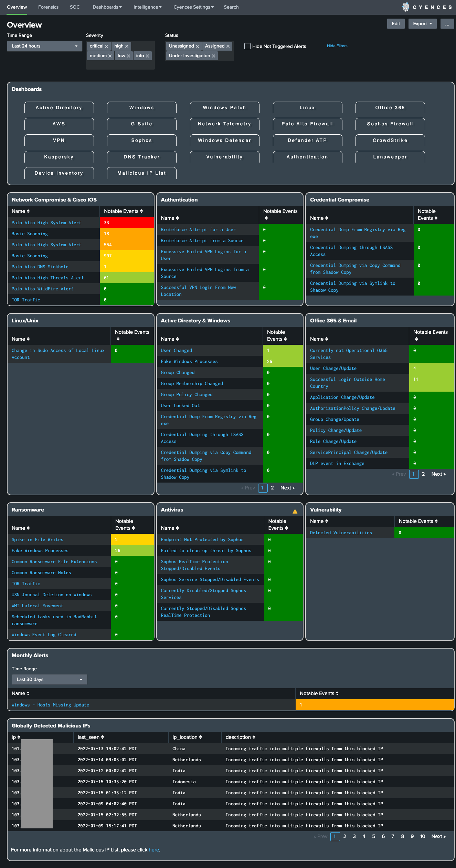Viewport: 456px width, 868px height.
Task: Open the DNS Tracker dashboard button
Action: pyautogui.click(x=142, y=157)
